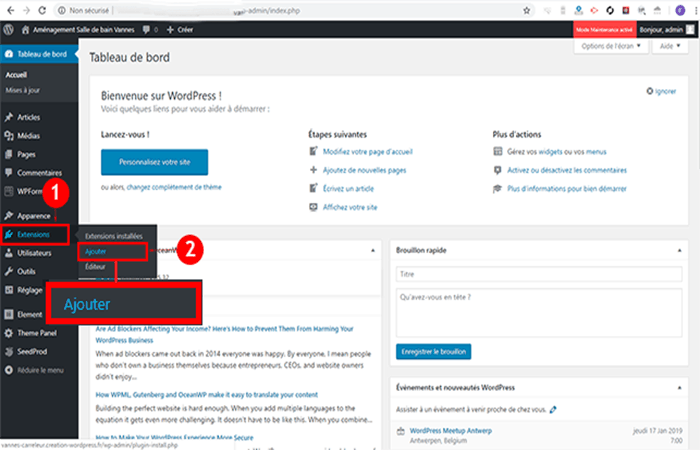Reload the page with refresh icon

tap(42, 10)
